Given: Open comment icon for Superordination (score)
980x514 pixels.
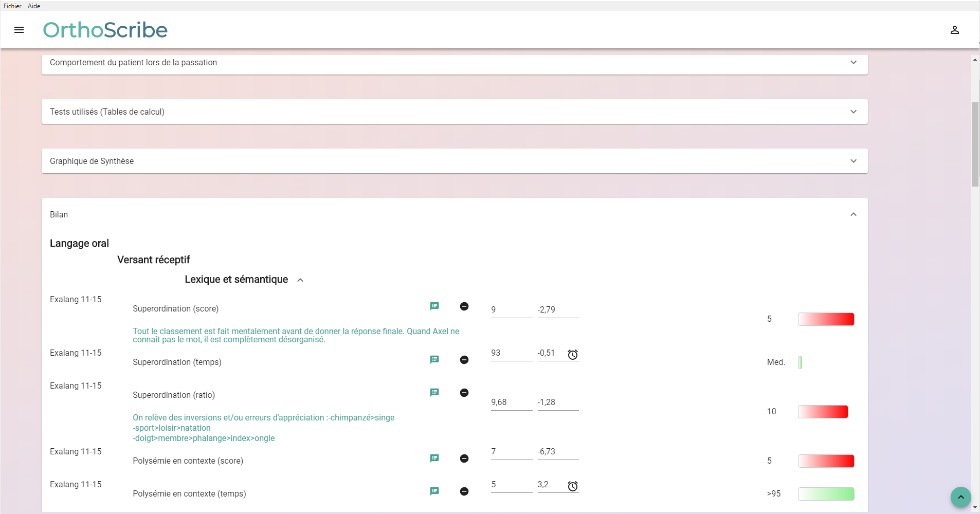Looking at the screenshot, I should (434, 306).
